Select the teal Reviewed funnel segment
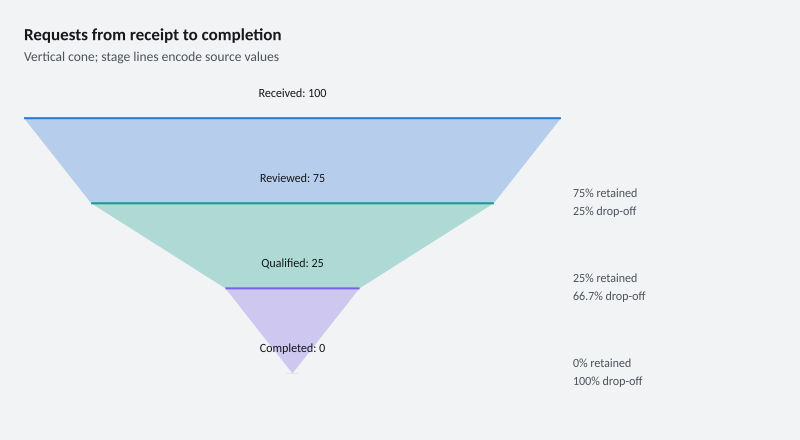Viewport: 800px width, 440px height. (x=292, y=240)
